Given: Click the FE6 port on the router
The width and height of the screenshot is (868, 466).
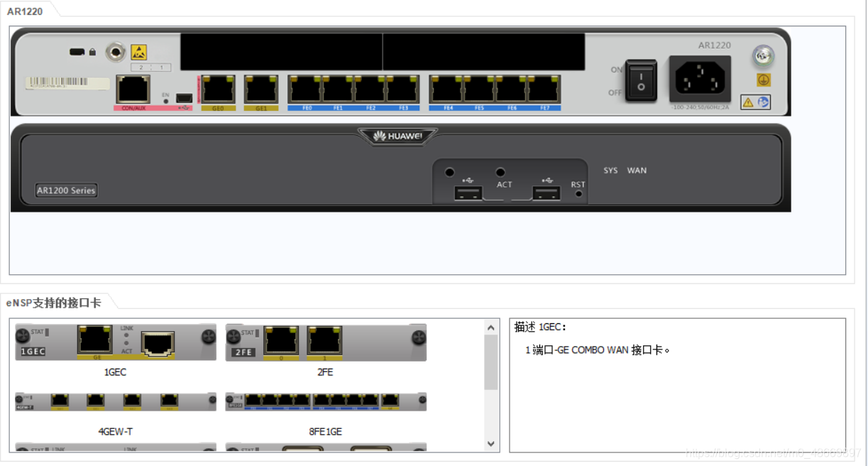Looking at the screenshot, I should click(512, 90).
